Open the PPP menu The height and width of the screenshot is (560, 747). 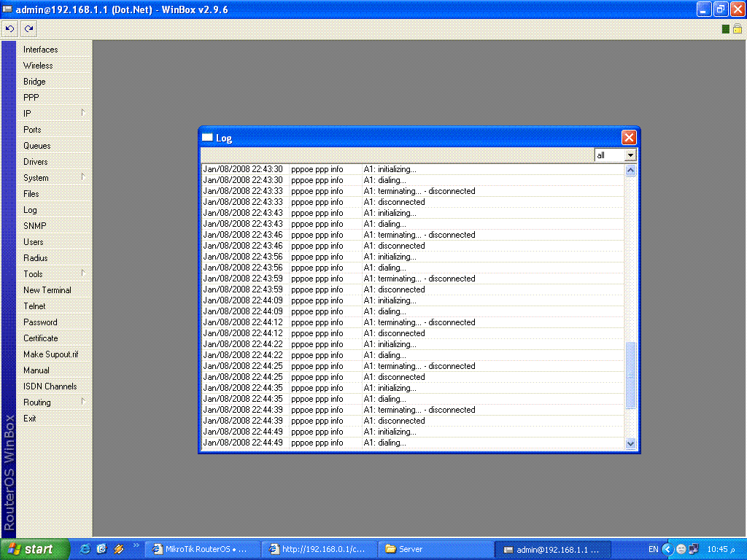[x=54, y=98]
